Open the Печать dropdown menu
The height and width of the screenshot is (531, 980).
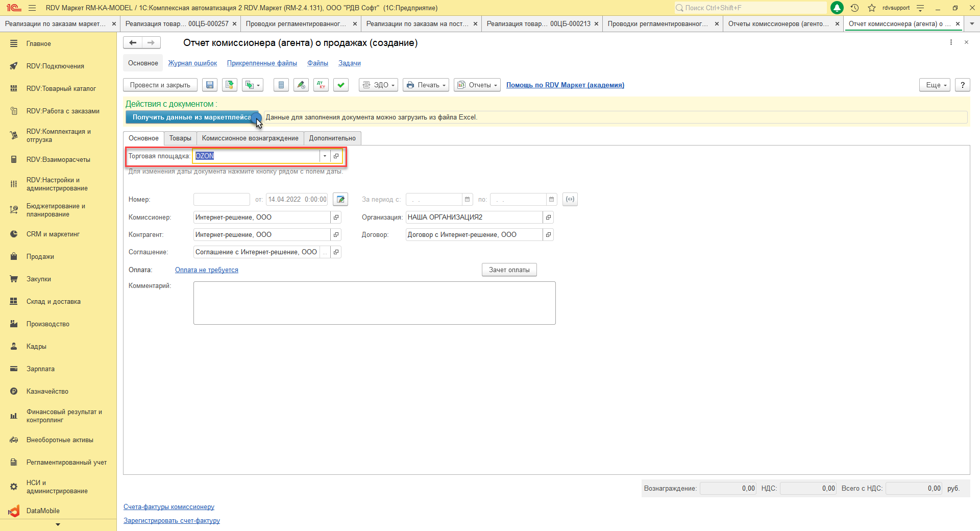(426, 85)
